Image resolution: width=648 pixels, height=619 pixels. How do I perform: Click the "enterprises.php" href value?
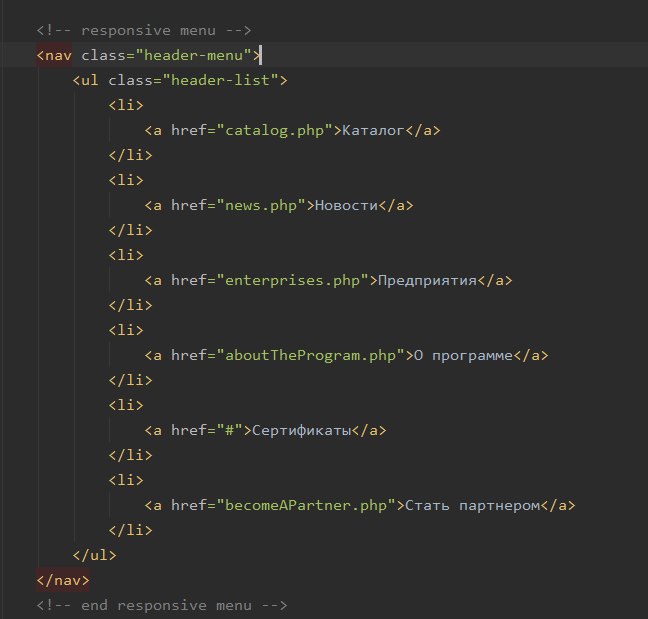(292, 281)
